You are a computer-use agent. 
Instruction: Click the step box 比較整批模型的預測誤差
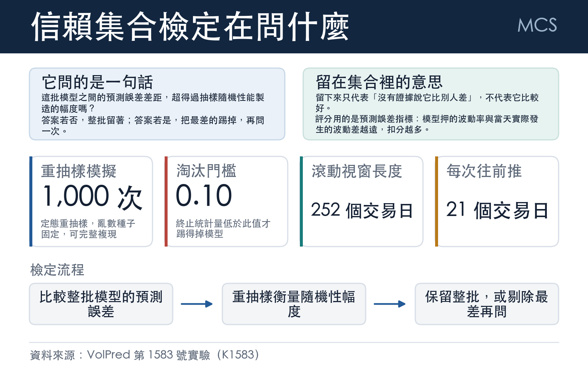click(x=101, y=304)
